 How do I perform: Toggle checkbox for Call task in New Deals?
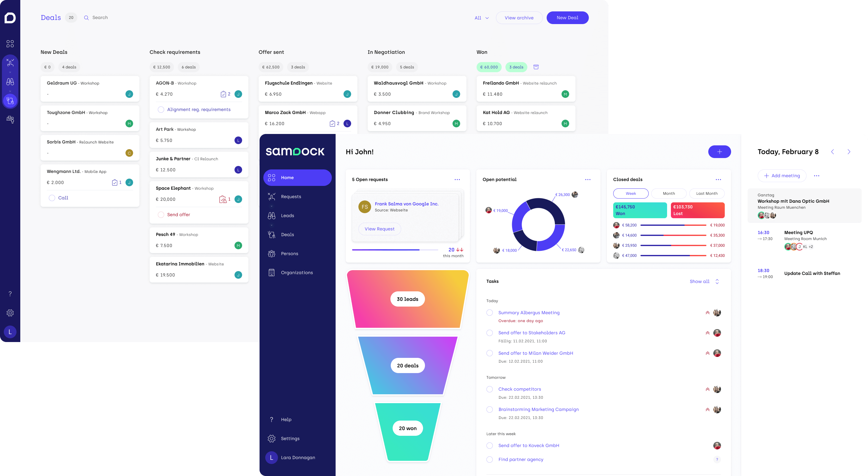51,198
